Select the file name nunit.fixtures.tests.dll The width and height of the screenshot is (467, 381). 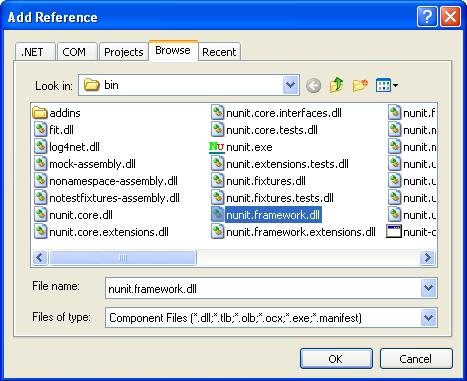point(280,198)
